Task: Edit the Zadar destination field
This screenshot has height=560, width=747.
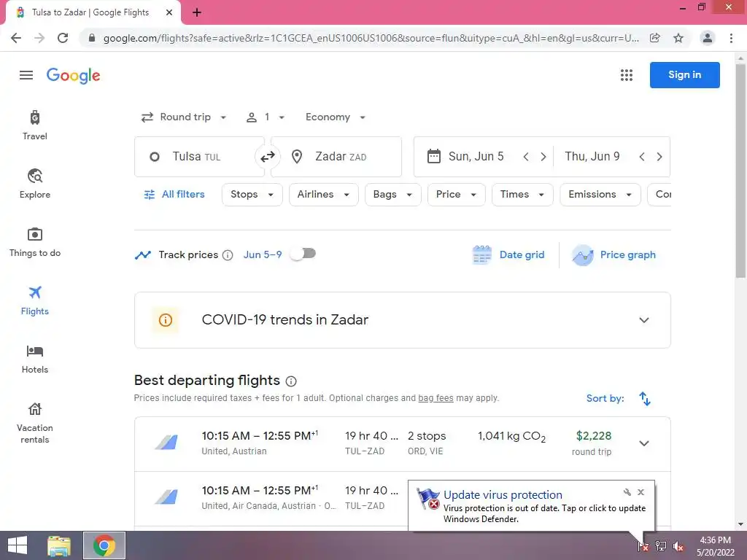Action: (x=336, y=157)
